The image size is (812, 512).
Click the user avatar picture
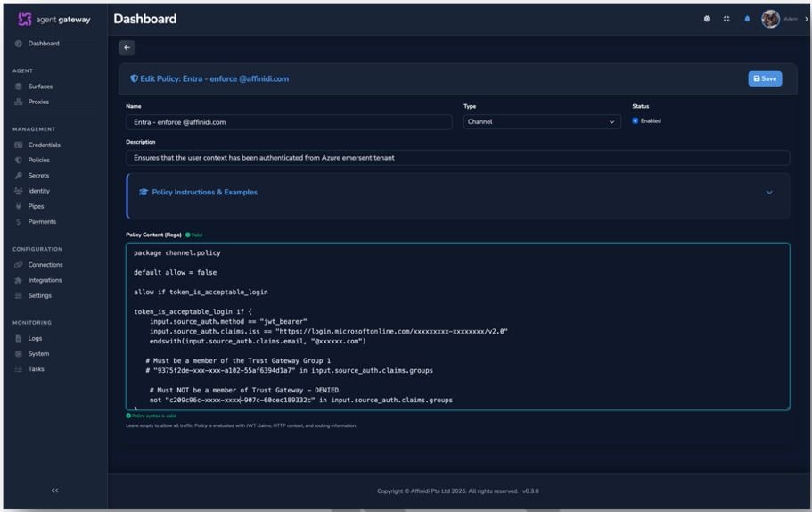tap(770, 19)
